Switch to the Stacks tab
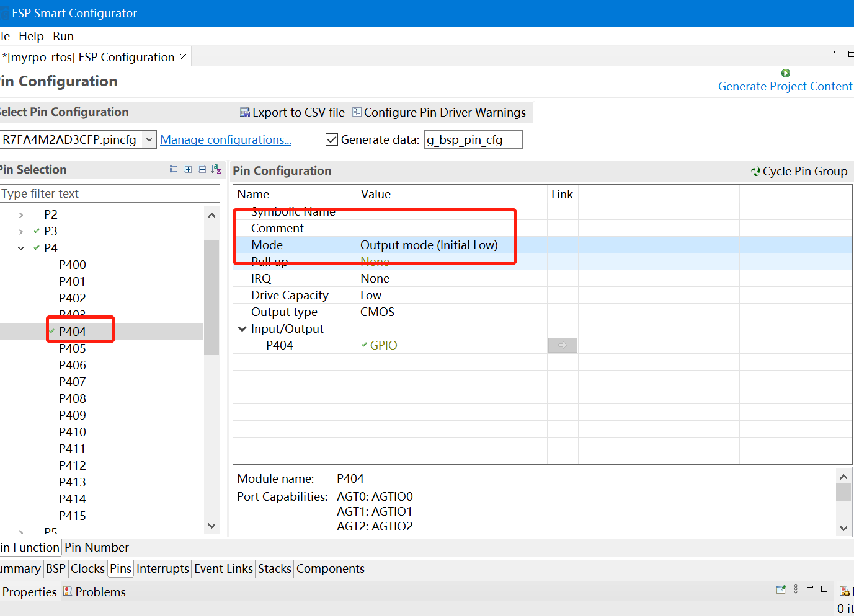This screenshot has height=616, width=854. 275,568
